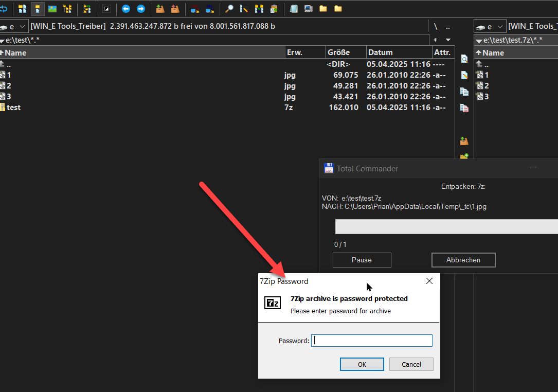Image resolution: width=558 pixels, height=392 pixels.
Task: Click the Move files icon in middle bar
Action: coord(464,108)
